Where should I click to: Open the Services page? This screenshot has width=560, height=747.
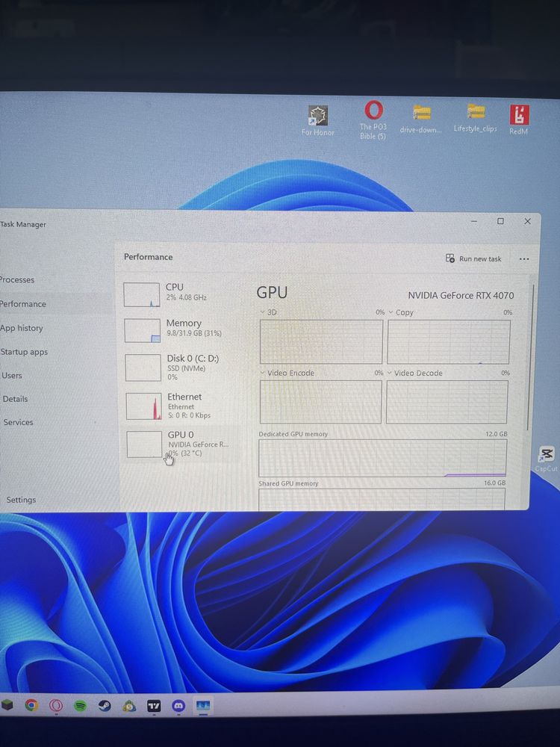[x=18, y=422]
